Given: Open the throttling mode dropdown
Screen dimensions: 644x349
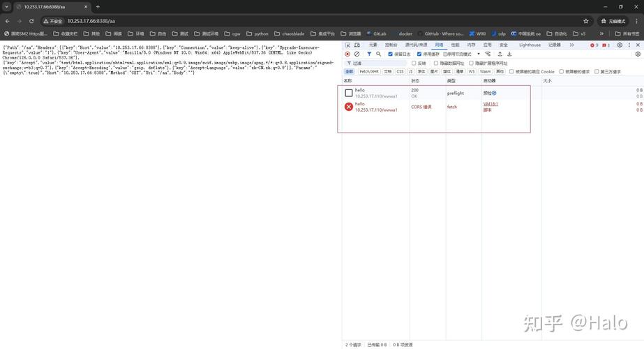Looking at the screenshot, I should point(461,54).
